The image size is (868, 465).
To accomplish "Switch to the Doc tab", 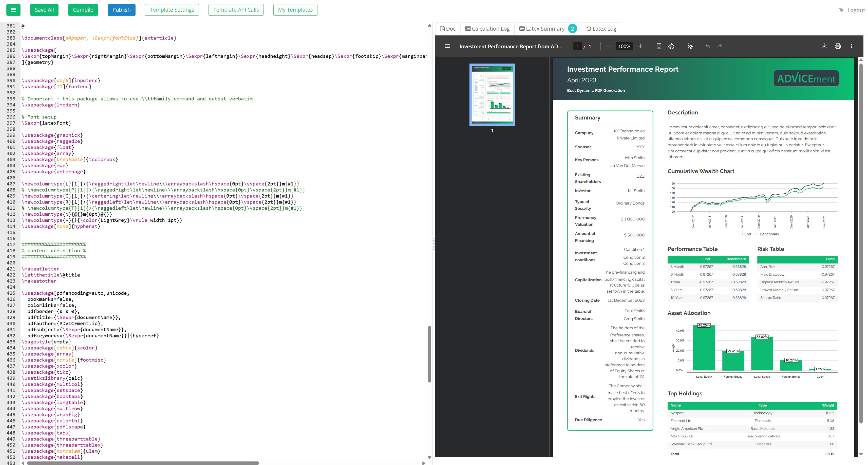I will 448,29.
